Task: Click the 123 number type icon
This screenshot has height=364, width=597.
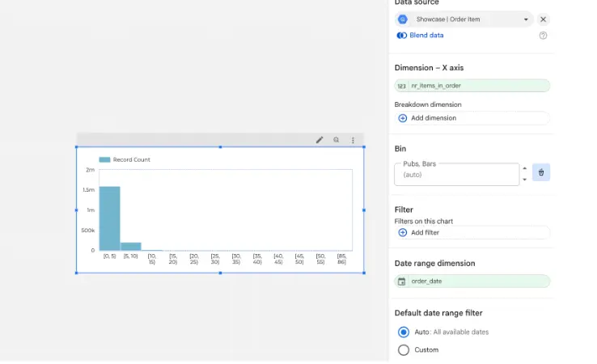Action: (401, 86)
